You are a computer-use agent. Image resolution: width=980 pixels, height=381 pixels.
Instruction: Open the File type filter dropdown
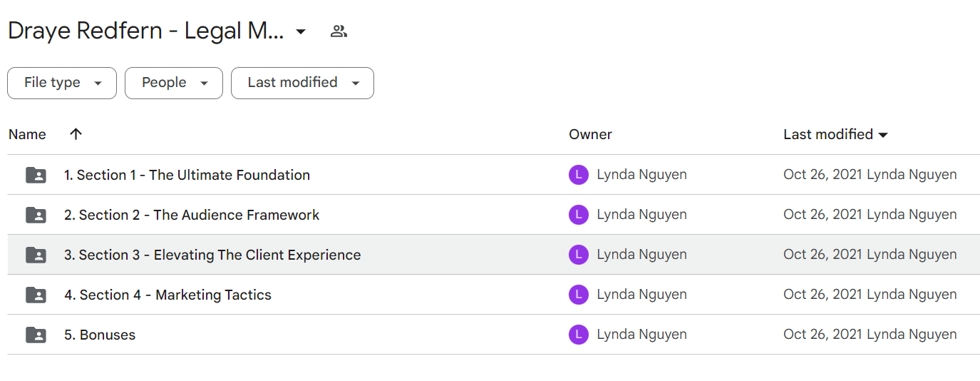click(62, 83)
